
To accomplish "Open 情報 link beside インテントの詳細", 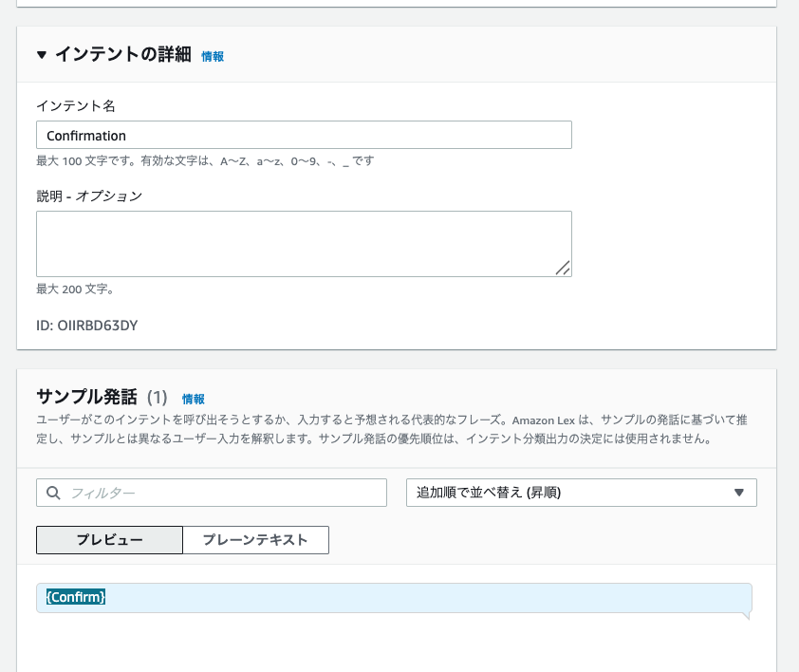I will 213,57.
